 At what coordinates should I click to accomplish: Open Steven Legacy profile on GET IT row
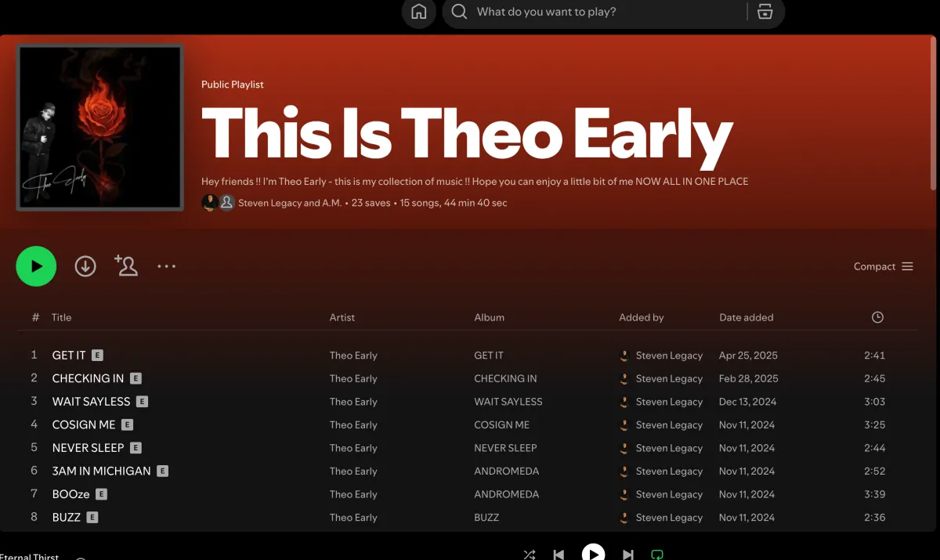tap(669, 356)
